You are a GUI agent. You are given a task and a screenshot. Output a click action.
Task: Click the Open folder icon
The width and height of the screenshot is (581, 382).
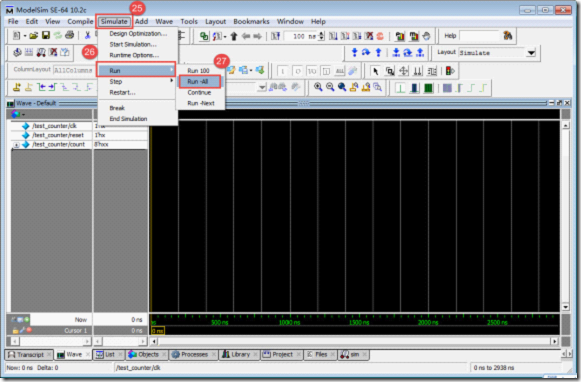pos(34,36)
